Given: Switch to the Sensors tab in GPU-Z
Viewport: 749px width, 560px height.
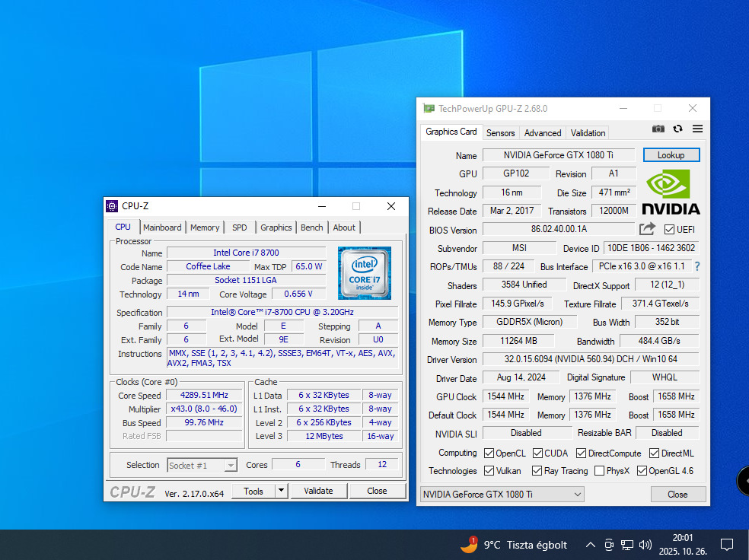Looking at the screenshot, I should point(501,132).
